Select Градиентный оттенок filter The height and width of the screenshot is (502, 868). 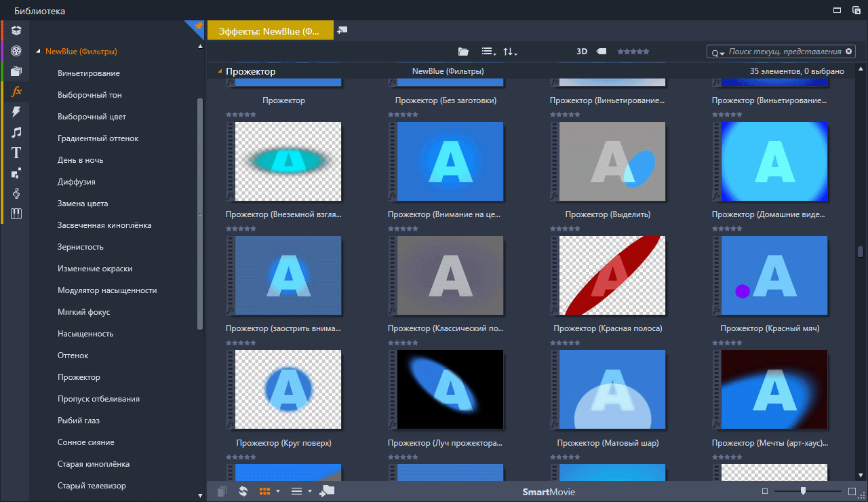tap(98, 138)
